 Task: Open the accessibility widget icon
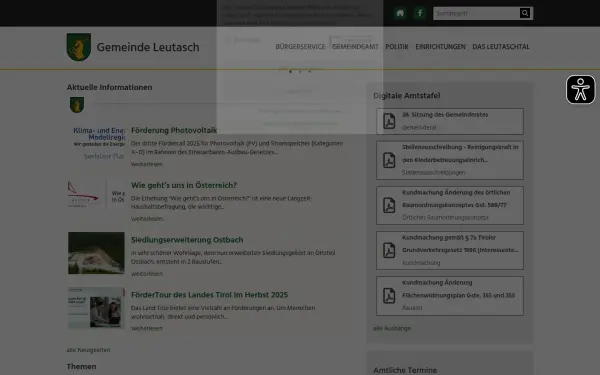pyautogui.click(x=580, y=89)
